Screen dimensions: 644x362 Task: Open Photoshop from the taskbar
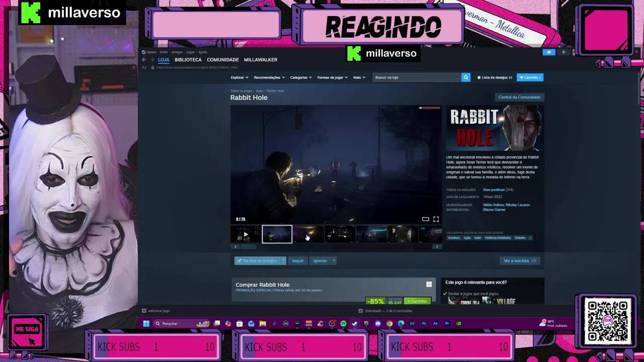424,323
